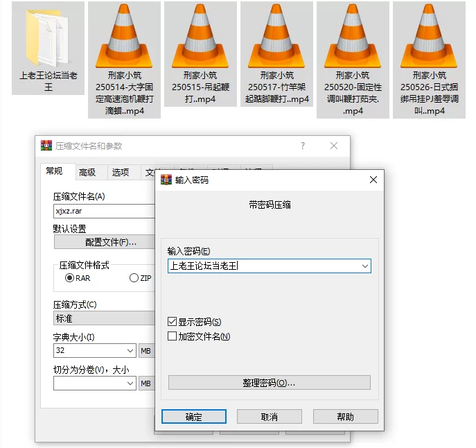Image resolution: width=476 pixels, height=448 pixels.
Task: Select the 250514 VLC video file icon
Action: pos(124,36)
